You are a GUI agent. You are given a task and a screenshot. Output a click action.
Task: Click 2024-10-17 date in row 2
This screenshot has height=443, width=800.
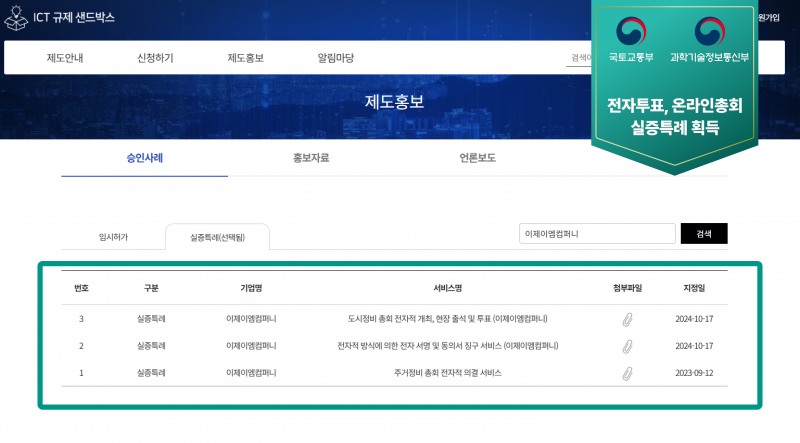point(694,346)
